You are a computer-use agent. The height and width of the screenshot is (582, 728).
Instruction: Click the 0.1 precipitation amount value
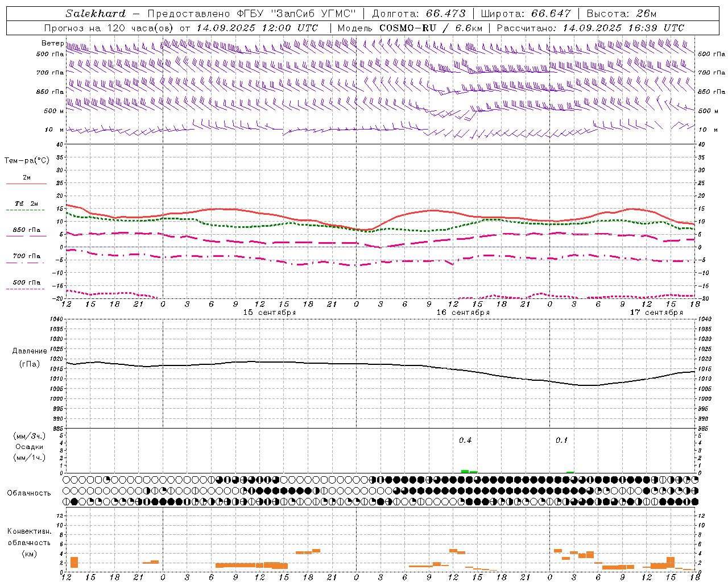click(561, 440)
